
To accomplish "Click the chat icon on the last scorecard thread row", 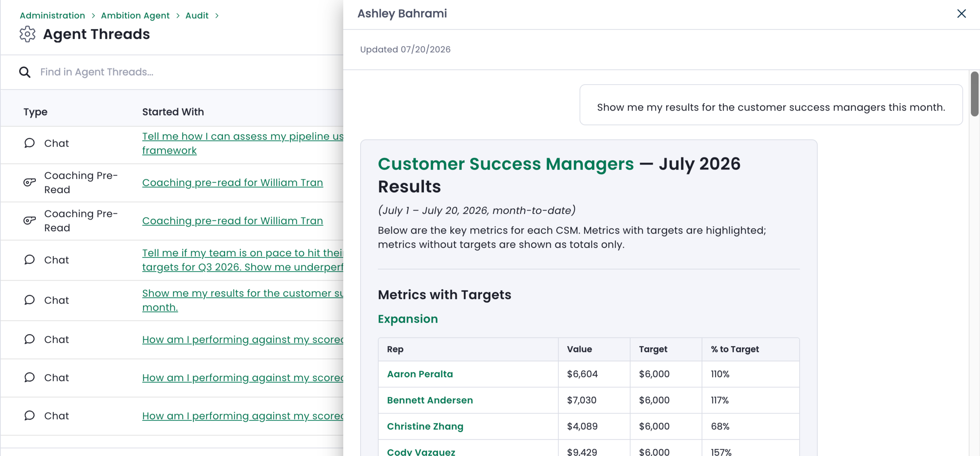I will click(29, 416).
